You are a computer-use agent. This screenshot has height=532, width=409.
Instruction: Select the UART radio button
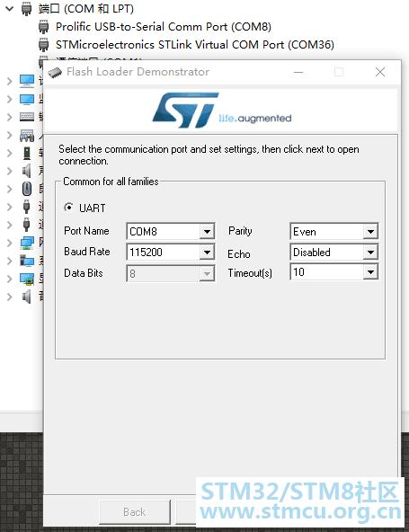(x=69, y=208)
